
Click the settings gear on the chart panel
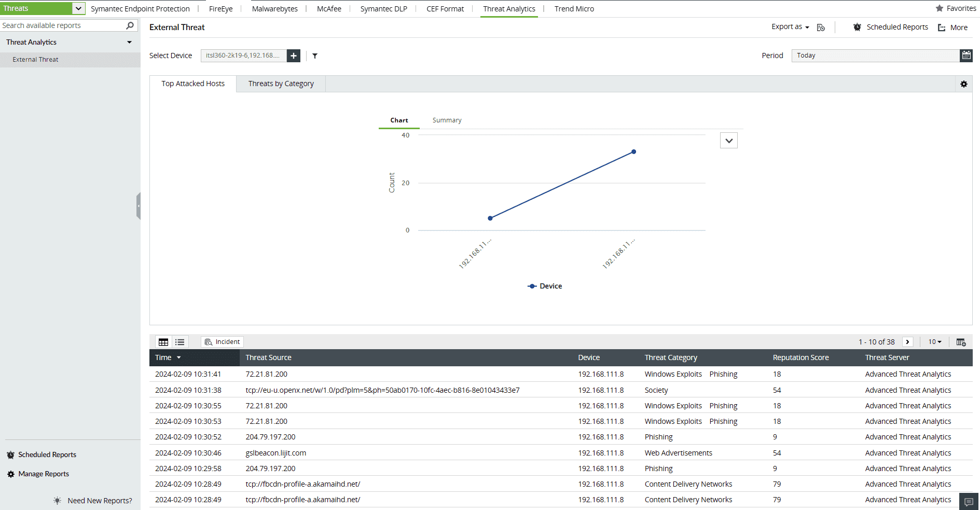tap(963, 84)
